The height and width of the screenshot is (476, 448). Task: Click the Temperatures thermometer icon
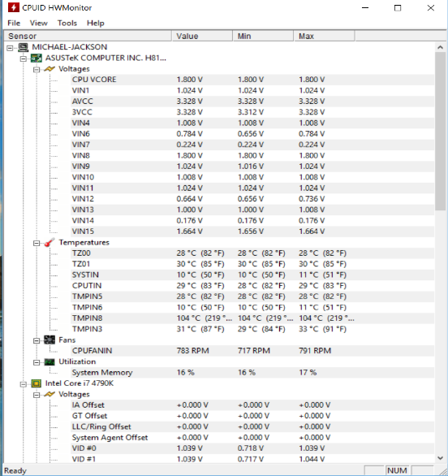[x=50, y=243]
